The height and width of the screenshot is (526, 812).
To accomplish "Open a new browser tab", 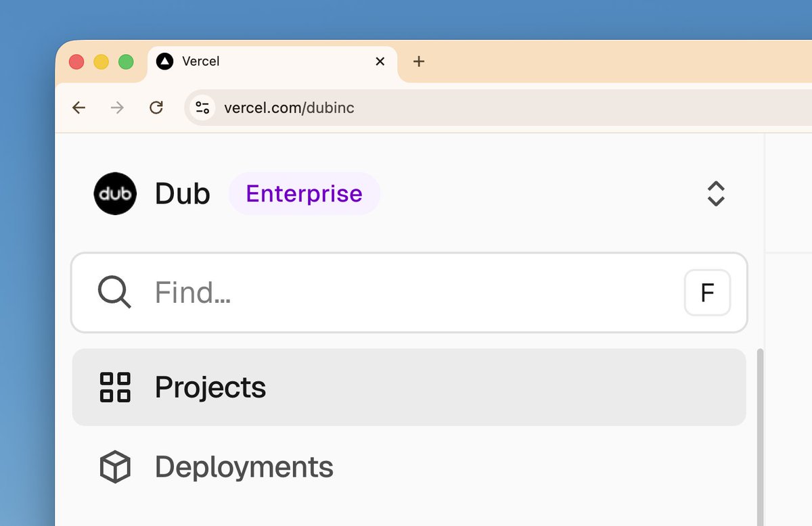I will click(419, 62).
